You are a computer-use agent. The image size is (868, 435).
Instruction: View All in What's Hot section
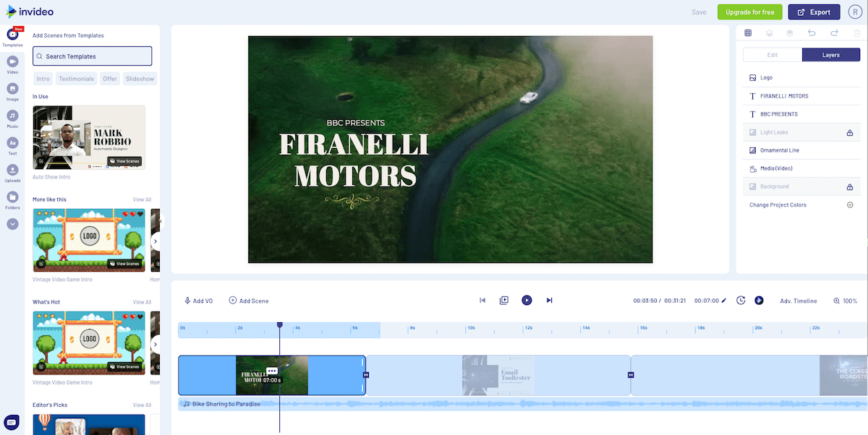tap(142, 302)
